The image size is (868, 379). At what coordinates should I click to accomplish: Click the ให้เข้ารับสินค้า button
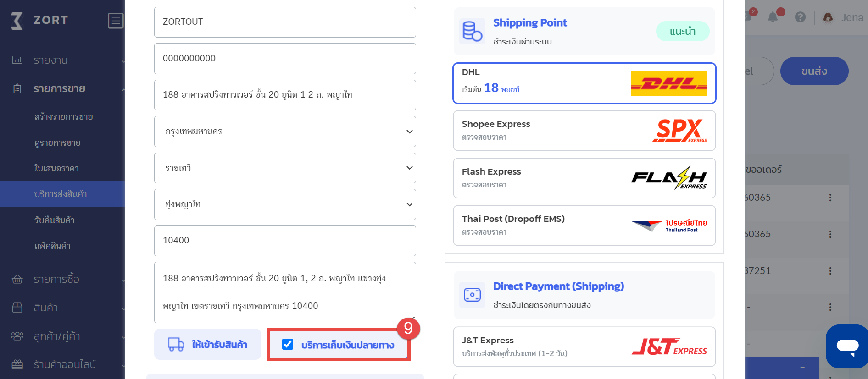[207, 344]
